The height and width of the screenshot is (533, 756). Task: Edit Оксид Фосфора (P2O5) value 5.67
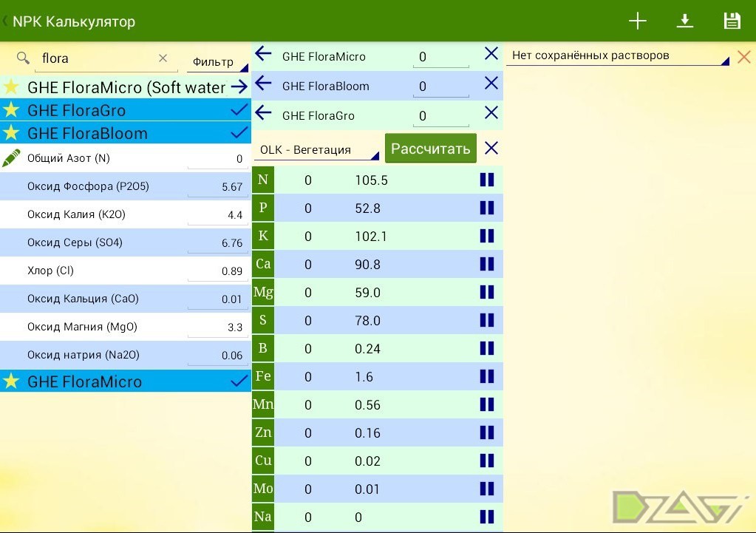217,187
